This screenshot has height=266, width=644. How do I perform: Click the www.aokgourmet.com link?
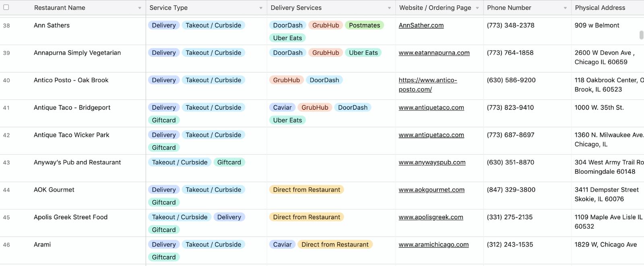tap(431, 190)
